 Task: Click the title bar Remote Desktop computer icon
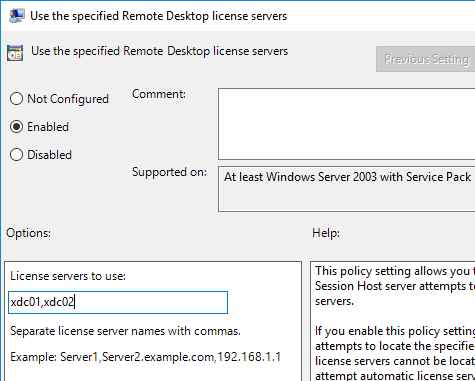tap(16, 16)
